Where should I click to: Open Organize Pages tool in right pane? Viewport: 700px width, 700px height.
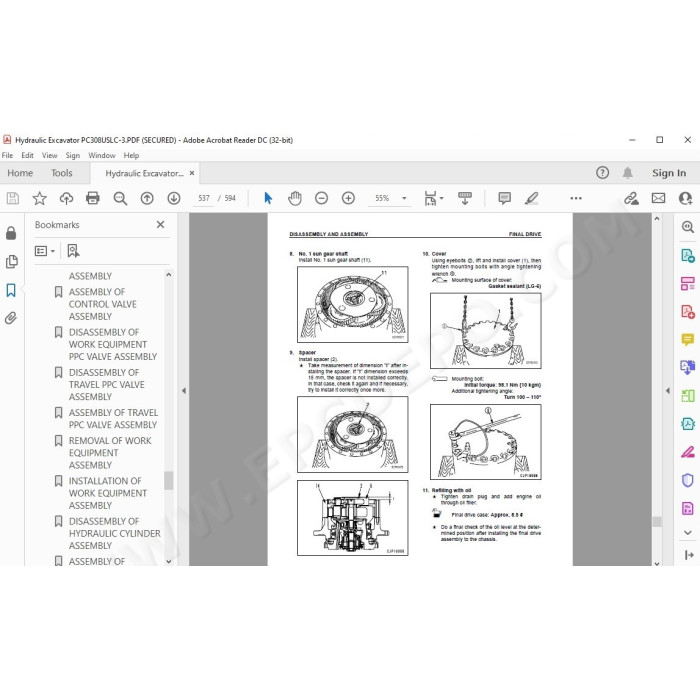point(688,283)
